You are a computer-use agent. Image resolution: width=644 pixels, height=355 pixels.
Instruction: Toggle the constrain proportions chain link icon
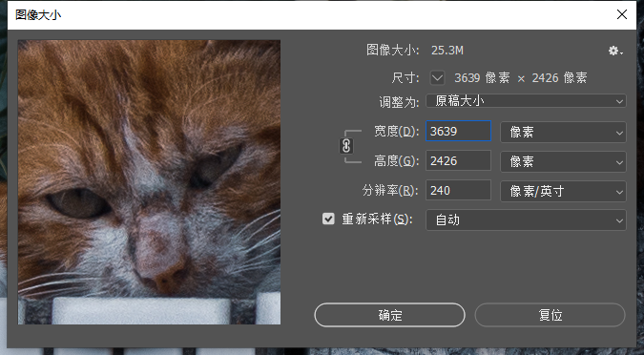pos(346,146)
